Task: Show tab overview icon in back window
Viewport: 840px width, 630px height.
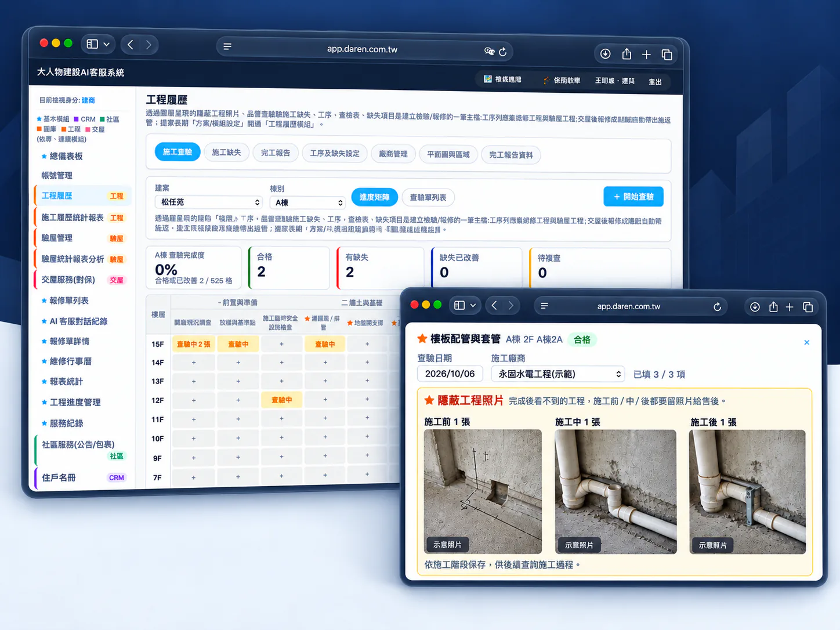Action: tap(667, 55)
